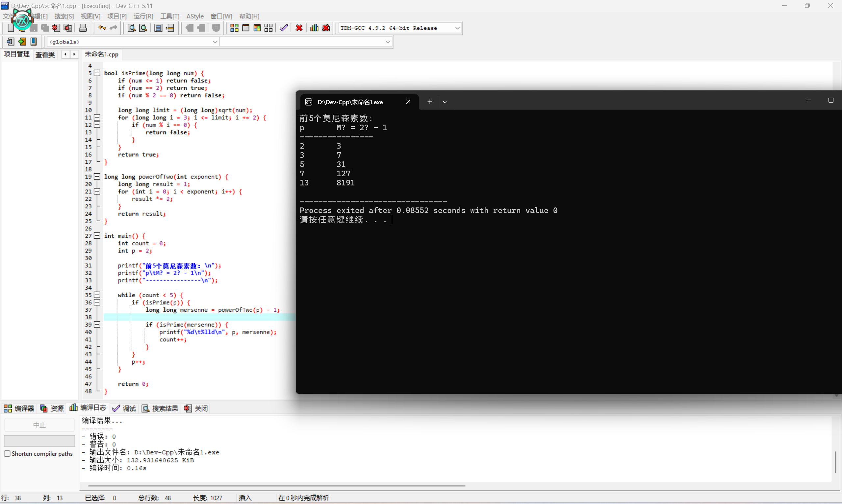Click the Undo arrow icon

[102, 28]
